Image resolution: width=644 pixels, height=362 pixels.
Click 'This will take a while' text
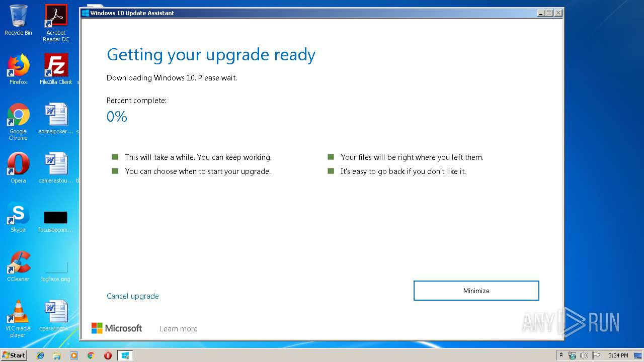point(198,157)
